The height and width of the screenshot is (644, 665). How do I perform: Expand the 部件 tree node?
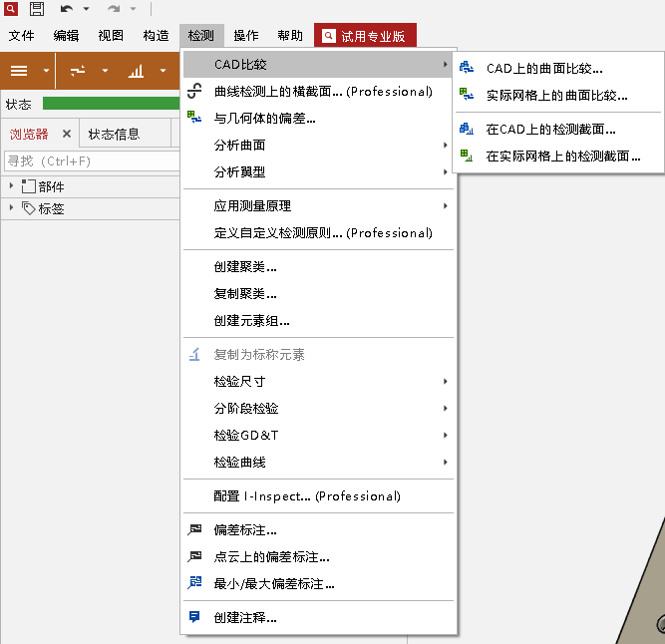[11, 186]
